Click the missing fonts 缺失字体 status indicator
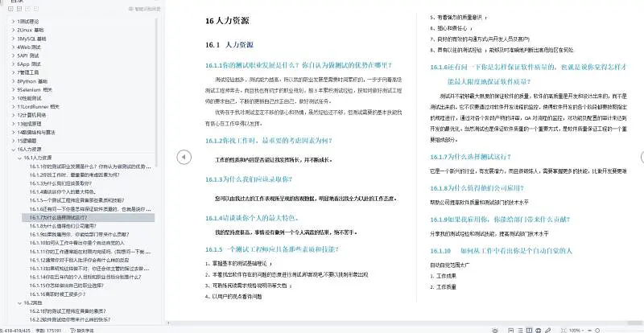 pyautogui.click(x=83, y=330)
